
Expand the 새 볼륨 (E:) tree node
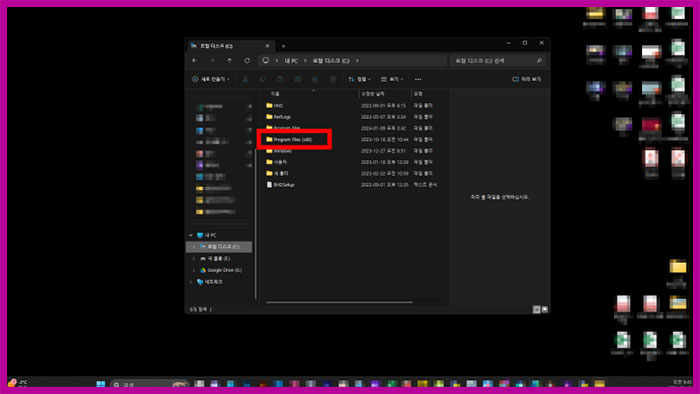[194, 259]
